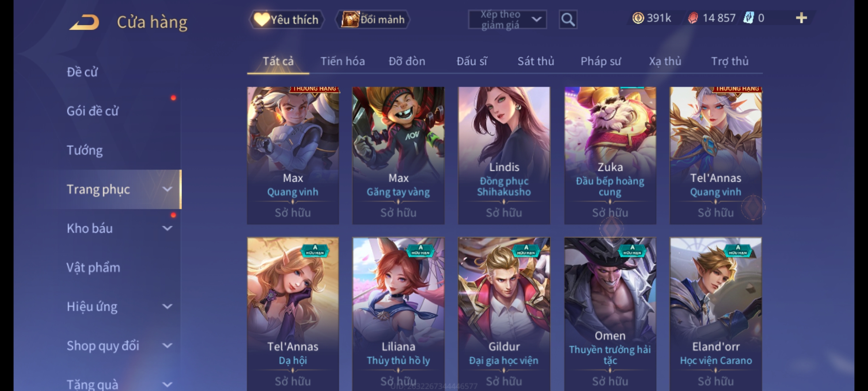Tap the plus icon to add currency
868x391 pixels.
(x=801, y=18)
